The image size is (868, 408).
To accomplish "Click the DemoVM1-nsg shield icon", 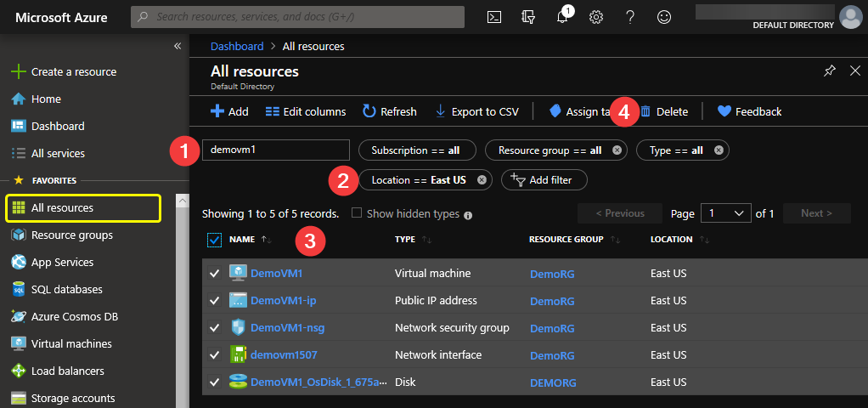I will 238,327.
